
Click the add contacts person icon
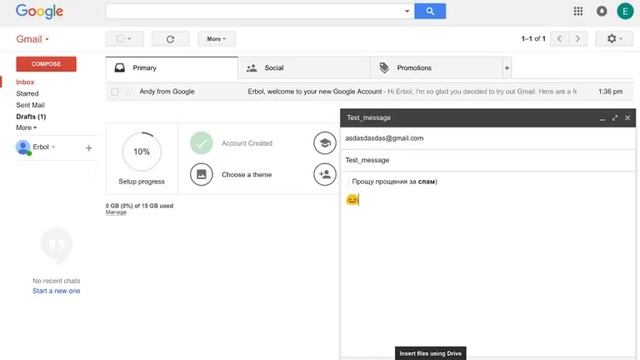pyautogui.click(x=324, y=174)
